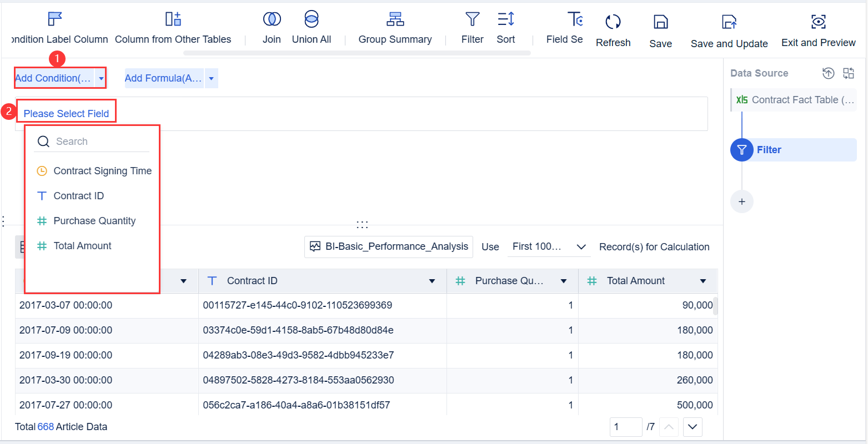868x444 pixels.
Task: Open the Contract ID column header menu
Action: [x=432, y=281]
